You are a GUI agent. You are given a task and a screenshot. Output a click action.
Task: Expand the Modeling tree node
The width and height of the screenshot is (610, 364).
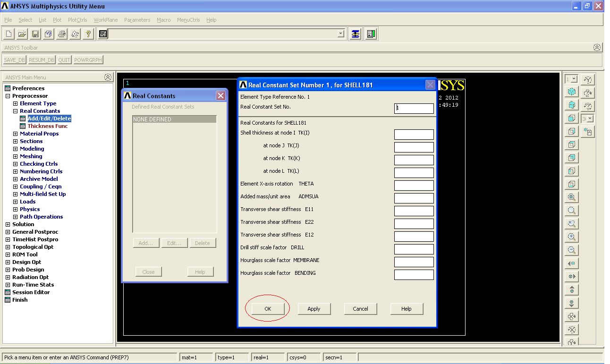point(15,149)
